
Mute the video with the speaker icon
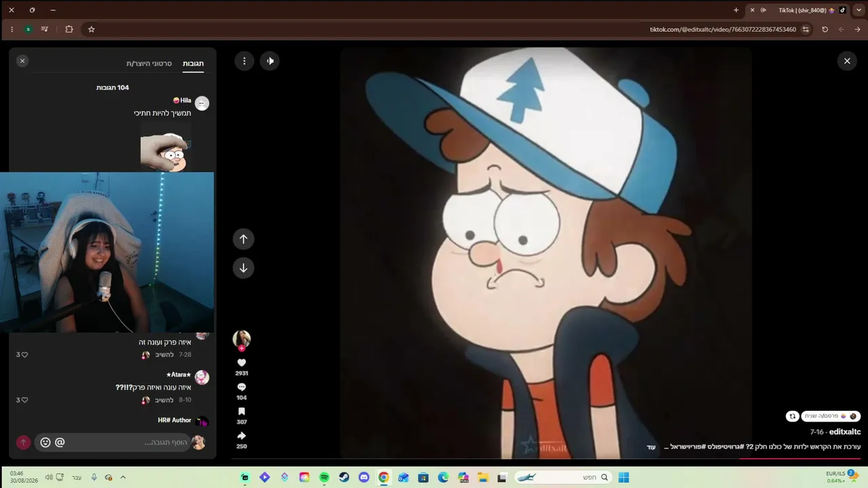tap(270, 61)
